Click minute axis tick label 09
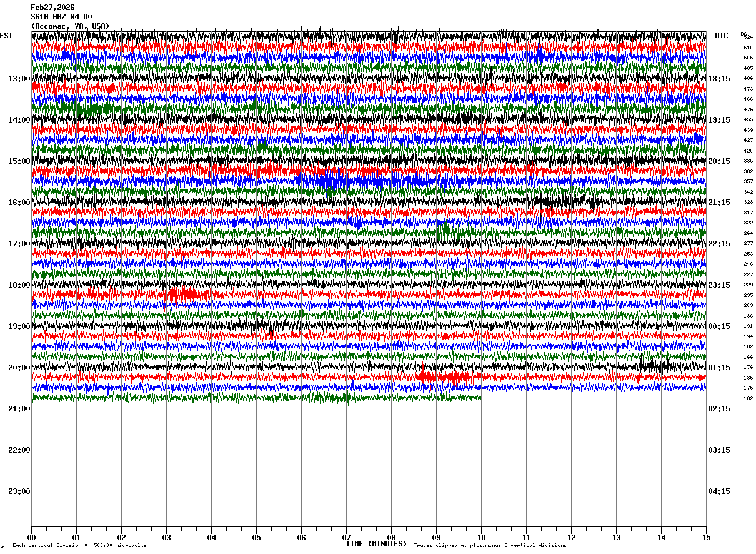756x554 pixels. pyautogui.click(x=436, y=537)
